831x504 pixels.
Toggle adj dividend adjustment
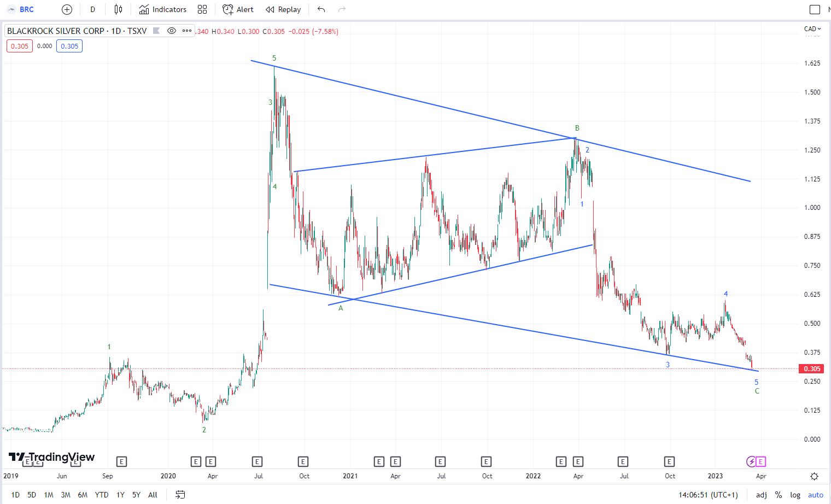coord(761,495)
